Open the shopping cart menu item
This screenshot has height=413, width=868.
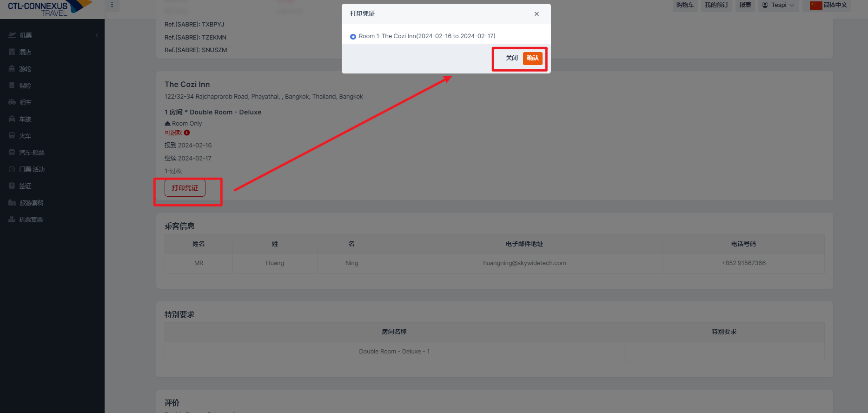(x=685, y=5)
